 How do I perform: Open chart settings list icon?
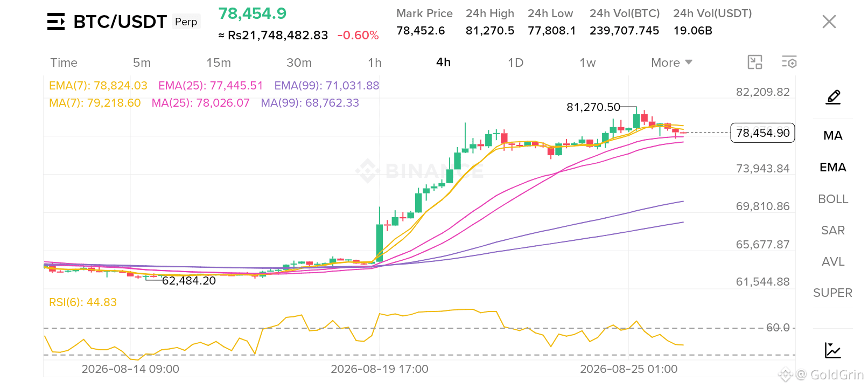pyautogui.click(x=789, y=63)
